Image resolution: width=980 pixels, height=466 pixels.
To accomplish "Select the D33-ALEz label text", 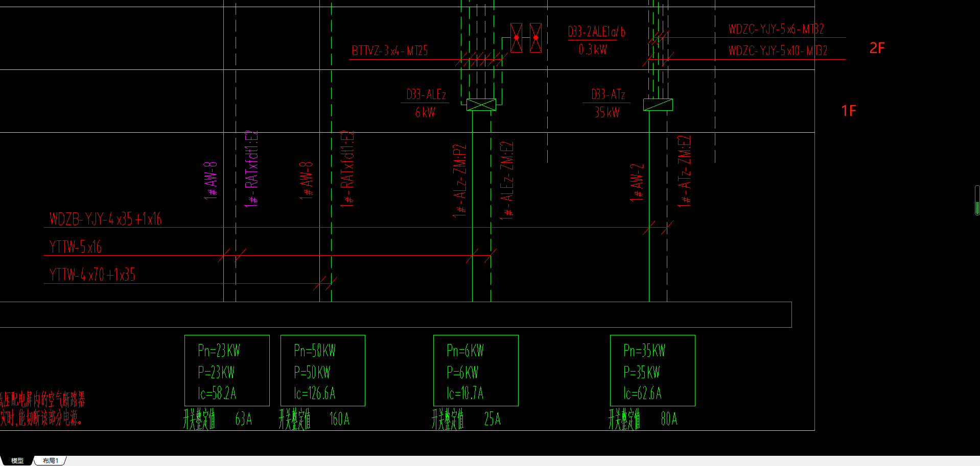I will pos(426,94).
